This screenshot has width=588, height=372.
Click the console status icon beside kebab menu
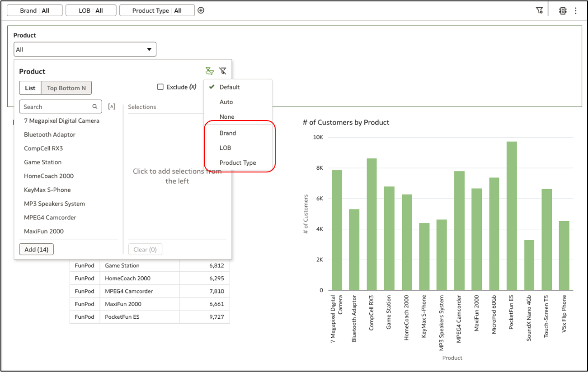563,10
